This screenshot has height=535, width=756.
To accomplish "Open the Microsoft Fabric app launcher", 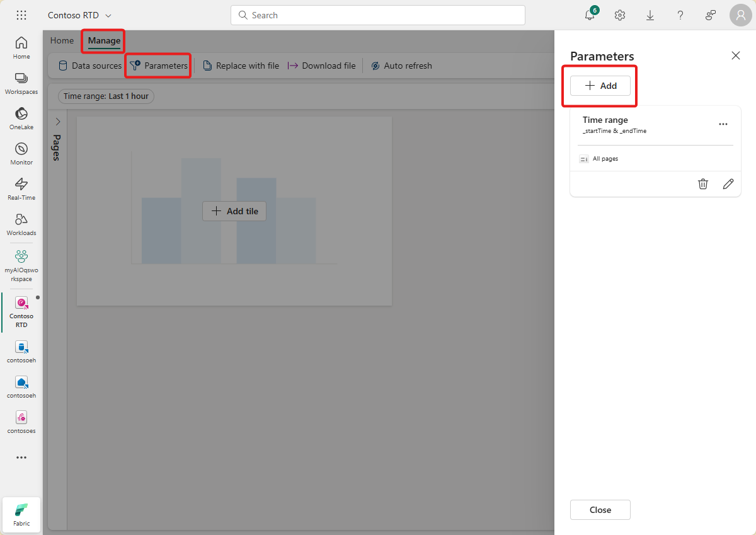I will pos(21,14).
